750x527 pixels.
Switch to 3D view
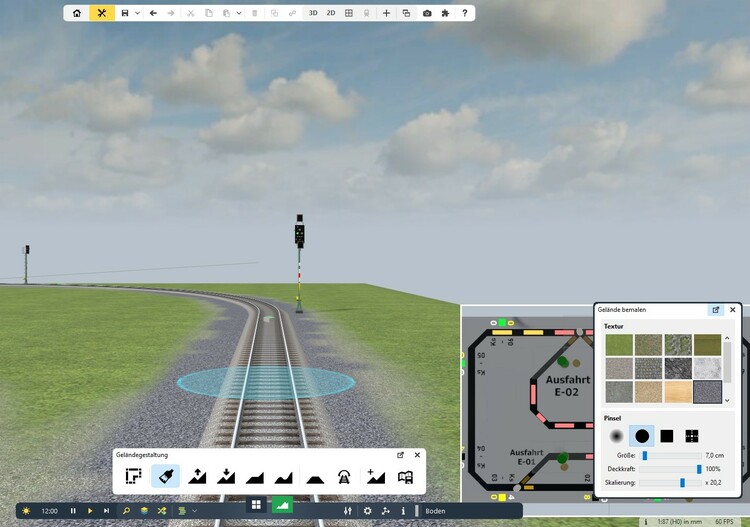coord(313,13)
